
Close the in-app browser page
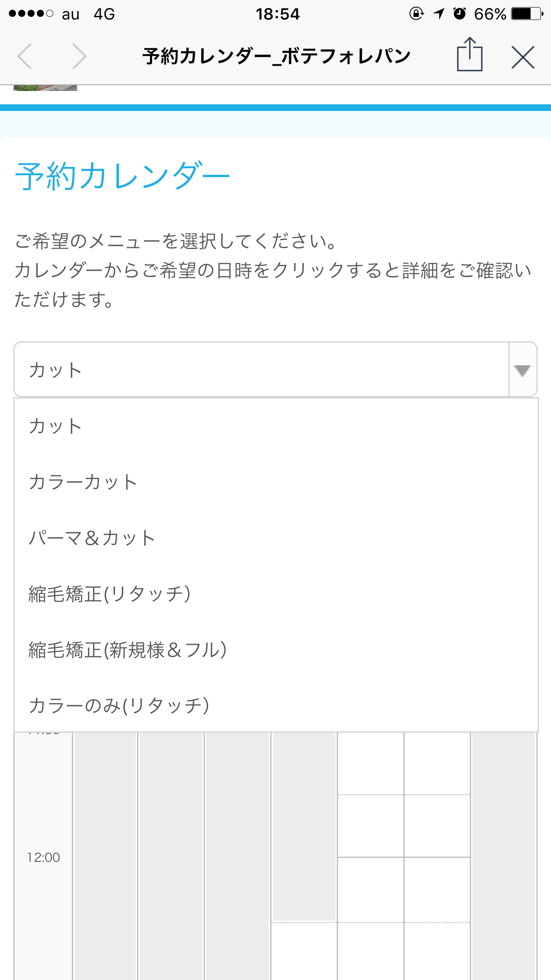coord(523,57)
